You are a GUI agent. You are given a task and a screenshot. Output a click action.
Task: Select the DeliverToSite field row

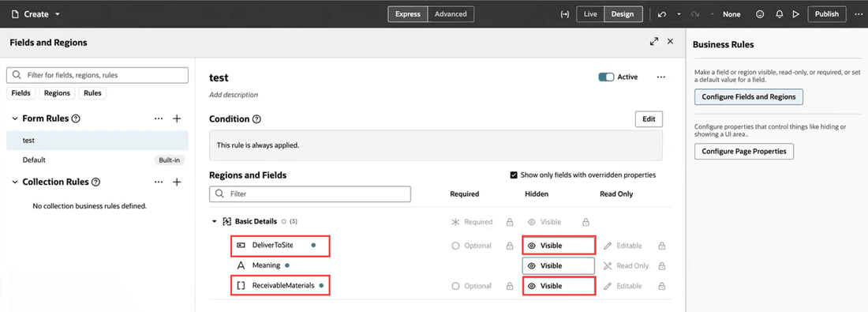click(x=280, y=245)
